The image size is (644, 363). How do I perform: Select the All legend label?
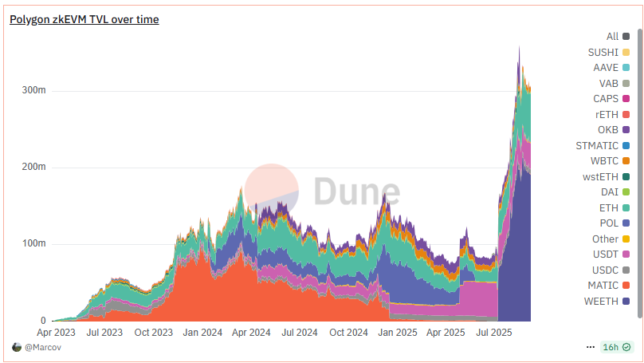point(612,36)
